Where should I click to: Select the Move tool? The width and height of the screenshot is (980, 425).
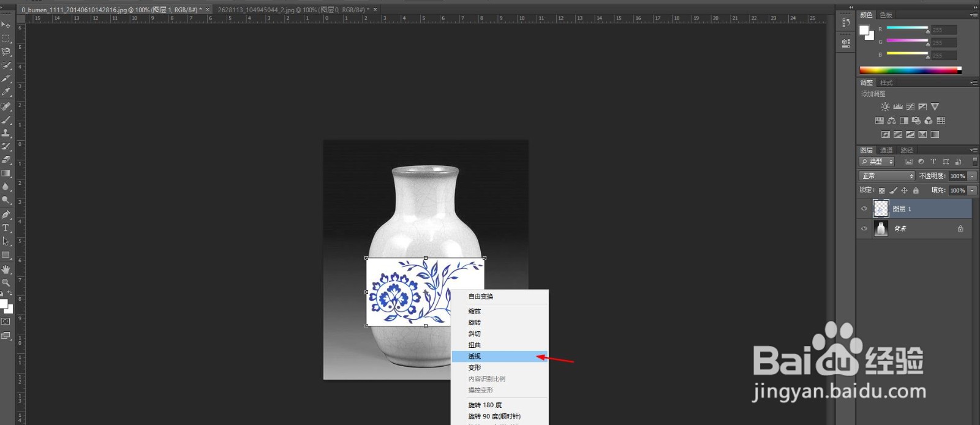coord(6,24)
